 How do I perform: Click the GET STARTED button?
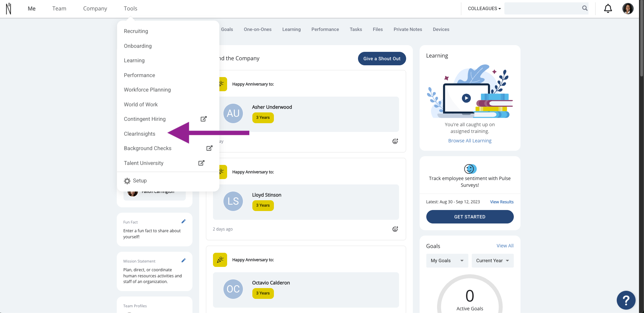click(x=470, y=217)
